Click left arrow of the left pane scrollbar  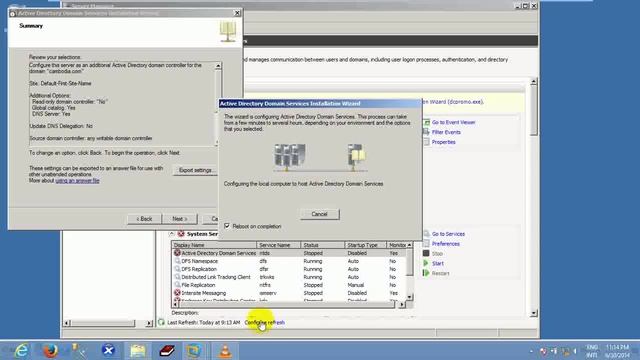(67, 323)
